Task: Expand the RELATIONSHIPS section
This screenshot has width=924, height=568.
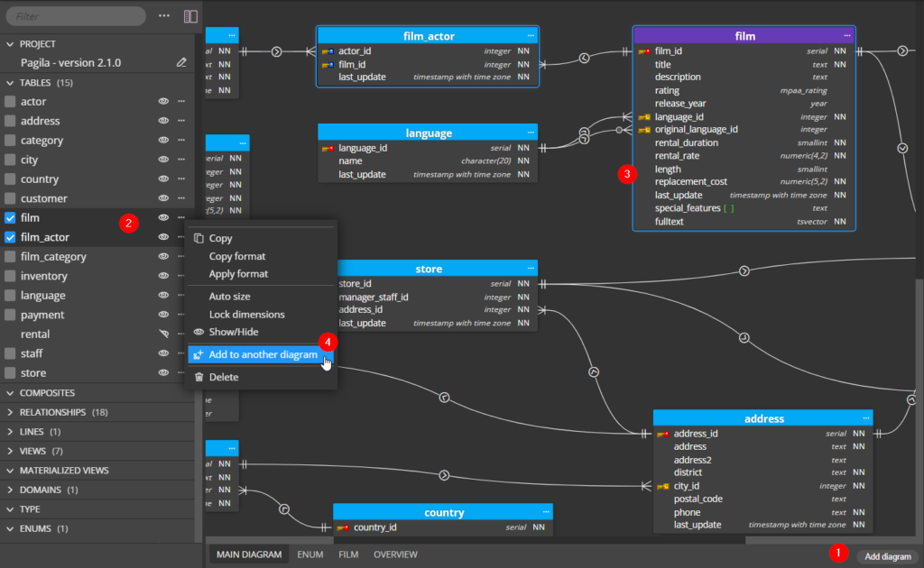Action: [x=10, y=412]
